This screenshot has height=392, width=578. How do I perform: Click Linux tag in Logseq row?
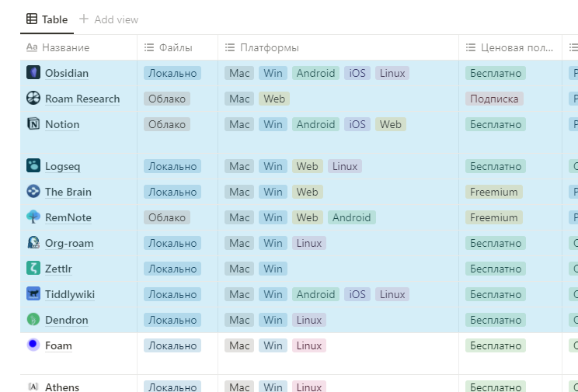(x=345, y=166)
